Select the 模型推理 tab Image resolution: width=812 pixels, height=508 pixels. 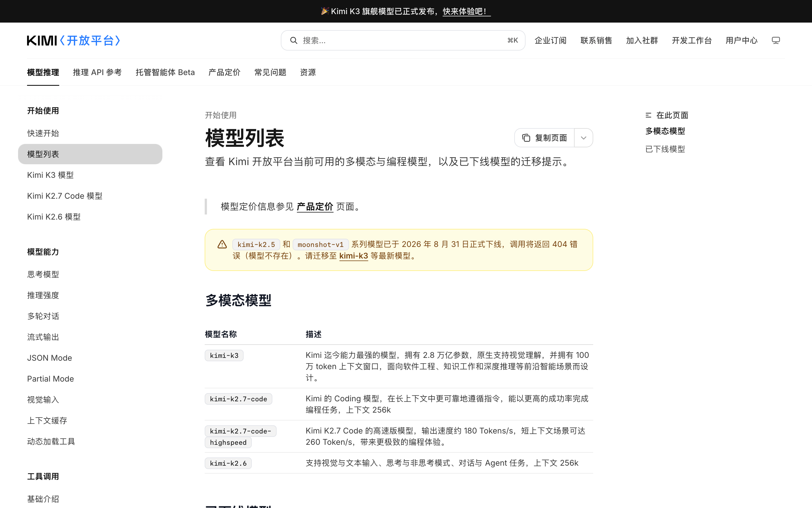click(43, 72)
